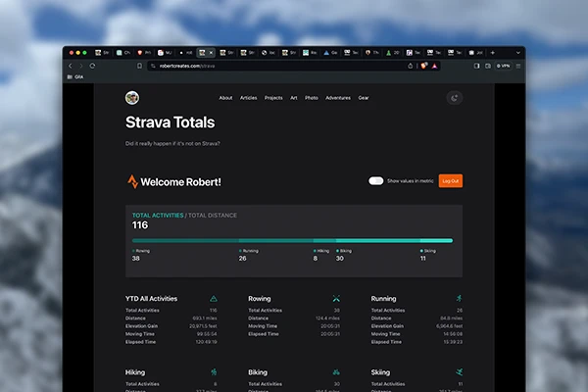
Task: Bookmark this page using the bookmark icon
Action: (x=139, y=66)
